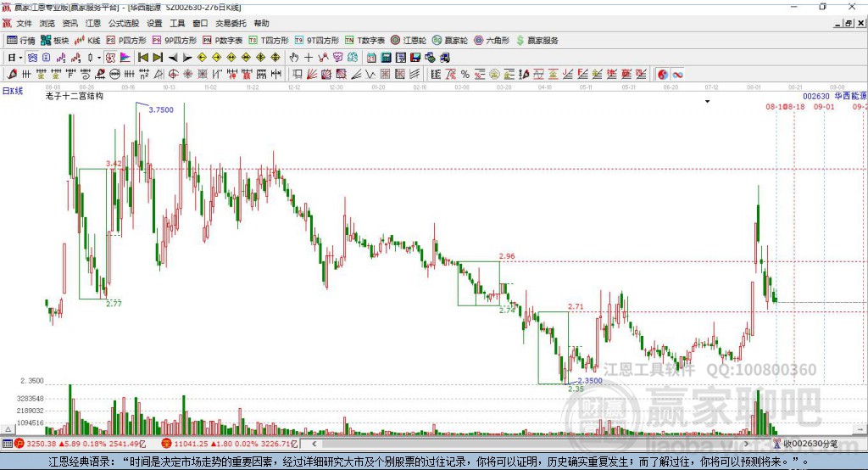Open the calendar icon

pyautogui.click(x=371, y=58)
